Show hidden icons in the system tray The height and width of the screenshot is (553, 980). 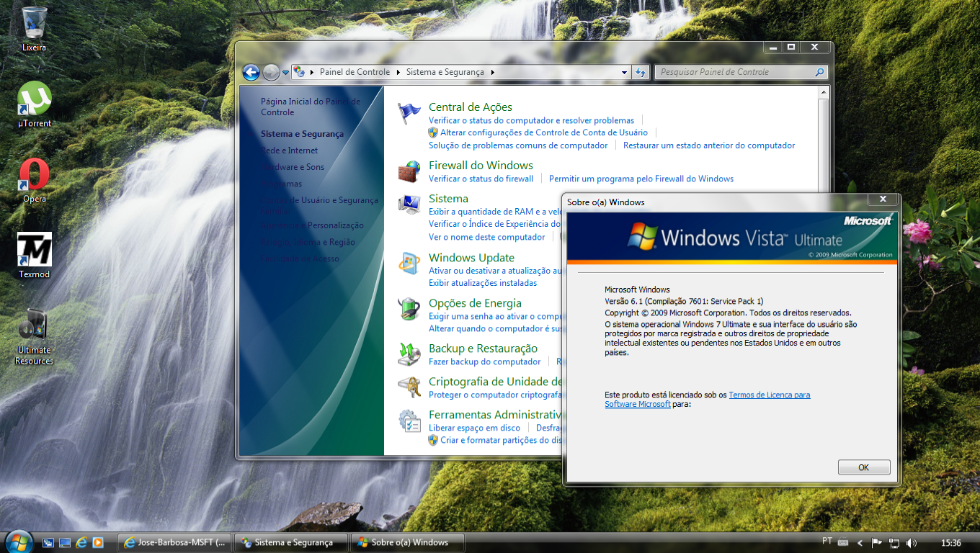(862, 542)
